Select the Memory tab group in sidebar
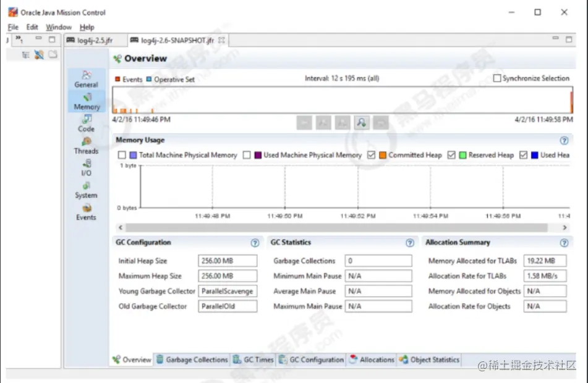The image size is (588, 383). (x=87, y=101)
